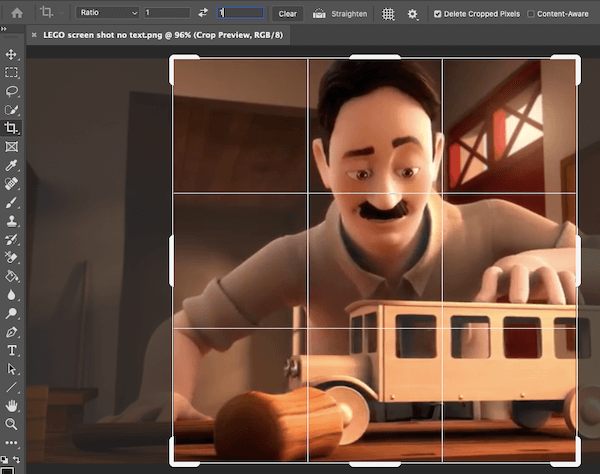The image size is (600, 474).
Task: Select the Dodge tool
Action: pos(11,313)
